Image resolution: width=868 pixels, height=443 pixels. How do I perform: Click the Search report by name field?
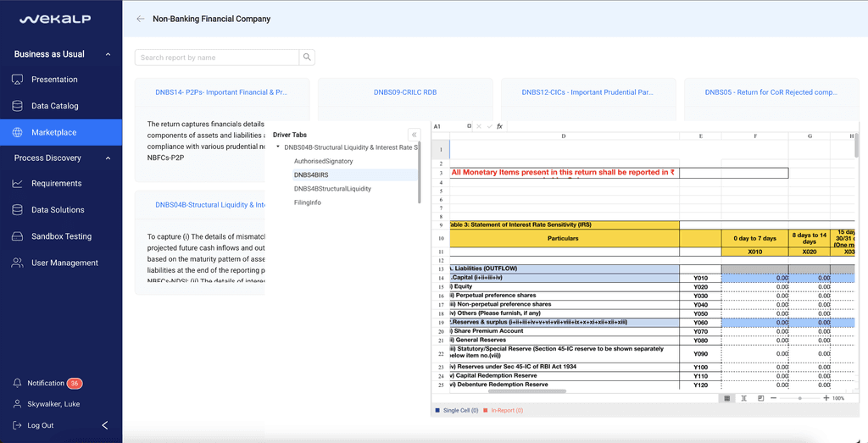click(x=217, y=58)
